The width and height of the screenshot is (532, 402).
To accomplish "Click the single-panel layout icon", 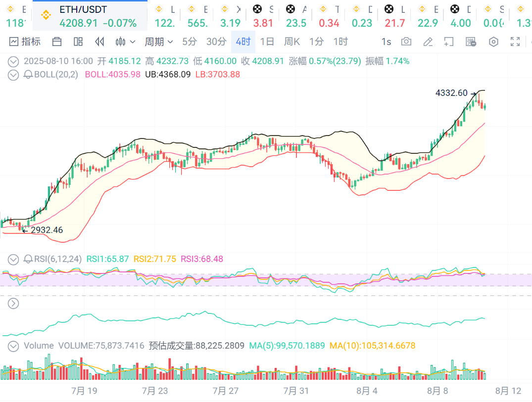I will click(56, 42).
